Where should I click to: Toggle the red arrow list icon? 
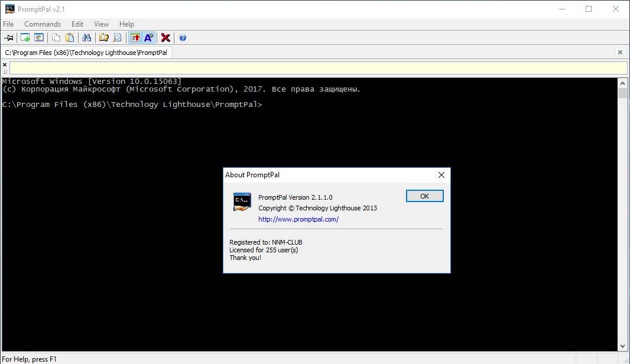pyautogui.click(x=135, y=38)
